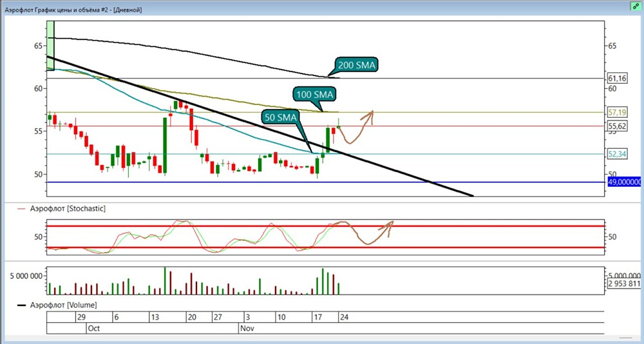Viewport: 644px width, 344px height.
Task: Click the 24 date marker on the time axis
Action: click(344, 318)
